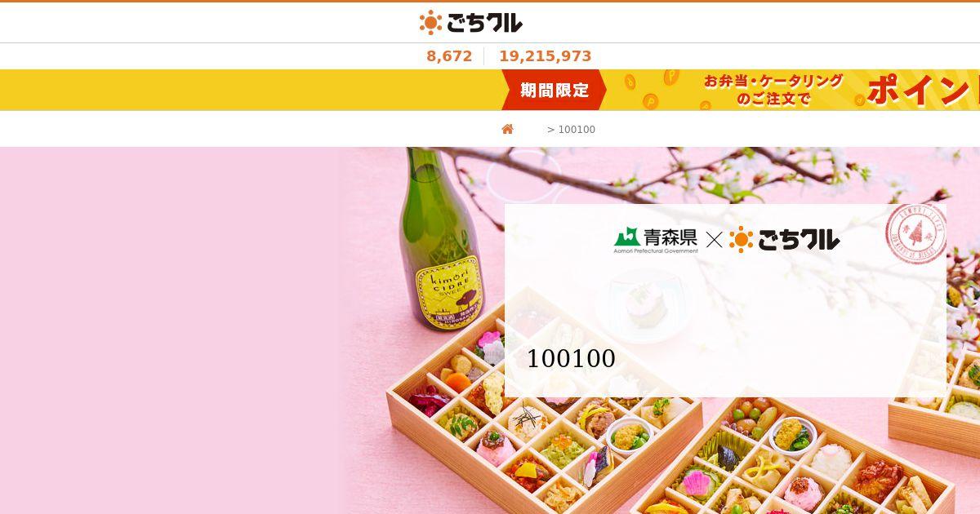Click the orange sun icon in the header logo
Image resolution: width=980 pixels, height=514 pixels.
430,23
